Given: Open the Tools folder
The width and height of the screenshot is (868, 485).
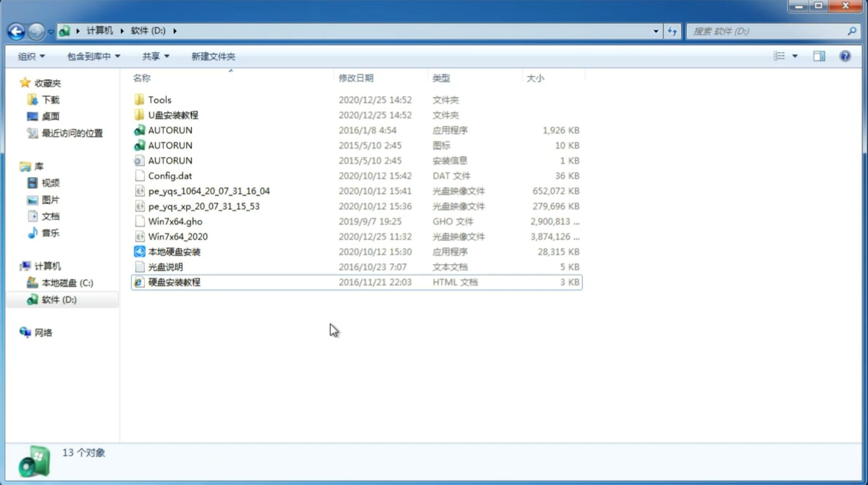Looking at the screenshot, I should point(159,99).
